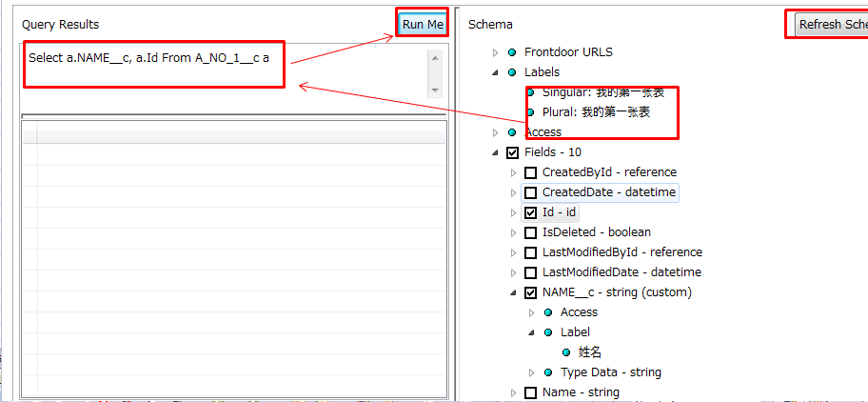Viewport: 868px width, 402px height.
Task: Select NAME__c - string (custom) text
Action: (x=618, y=292)
